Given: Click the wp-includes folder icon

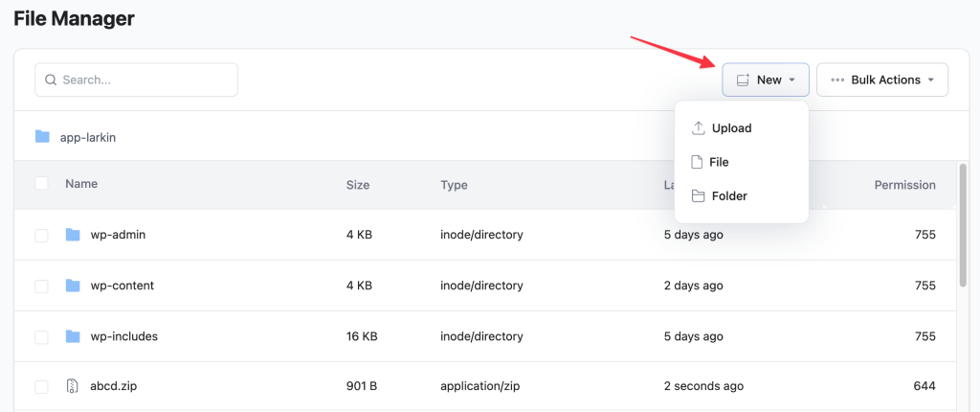Looking at the screenshot, I should coord(73,336).
